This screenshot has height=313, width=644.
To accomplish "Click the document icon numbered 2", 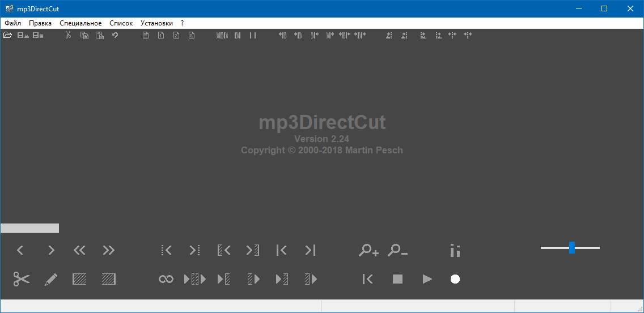I will [176, 35].
